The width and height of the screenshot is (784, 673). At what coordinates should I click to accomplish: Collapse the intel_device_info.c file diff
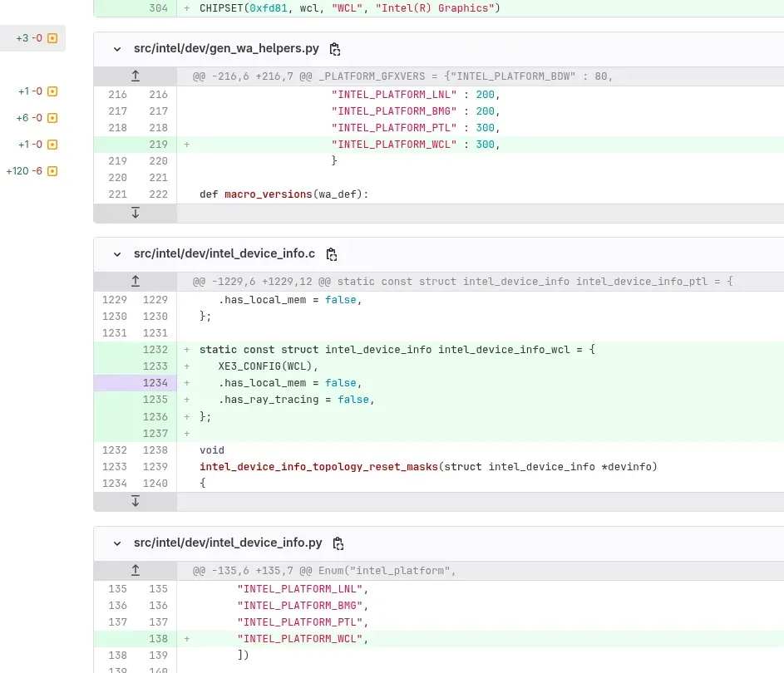pyautogui.click(x=117, y=254)
